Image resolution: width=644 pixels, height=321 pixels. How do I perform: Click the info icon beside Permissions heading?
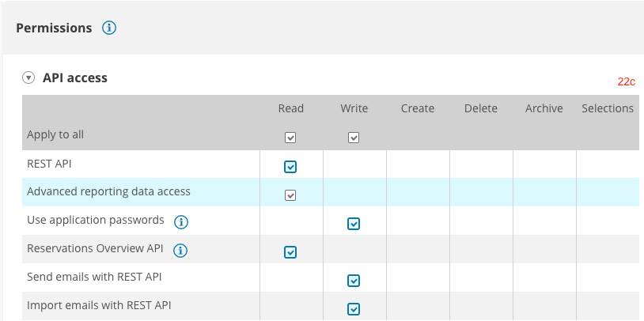tap(109, 28)
